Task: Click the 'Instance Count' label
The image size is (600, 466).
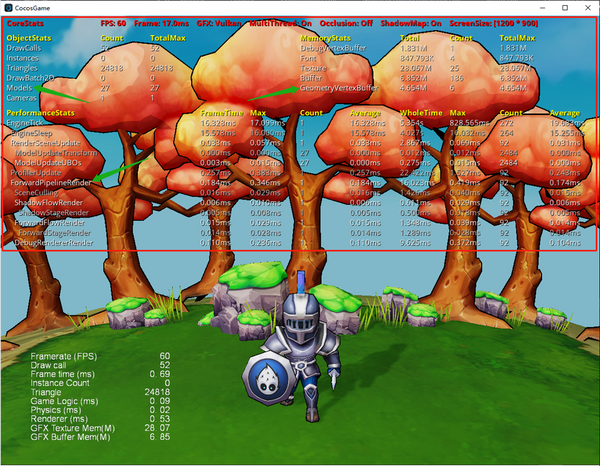Action: pos(60,383)
